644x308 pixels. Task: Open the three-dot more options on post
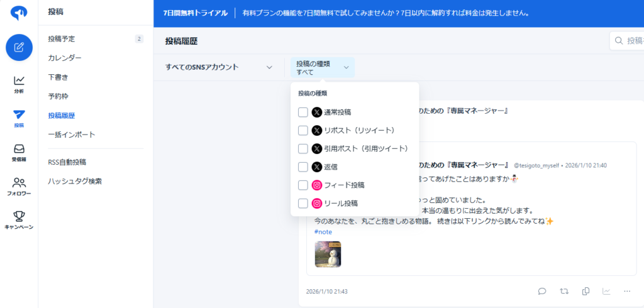point(627,291)
